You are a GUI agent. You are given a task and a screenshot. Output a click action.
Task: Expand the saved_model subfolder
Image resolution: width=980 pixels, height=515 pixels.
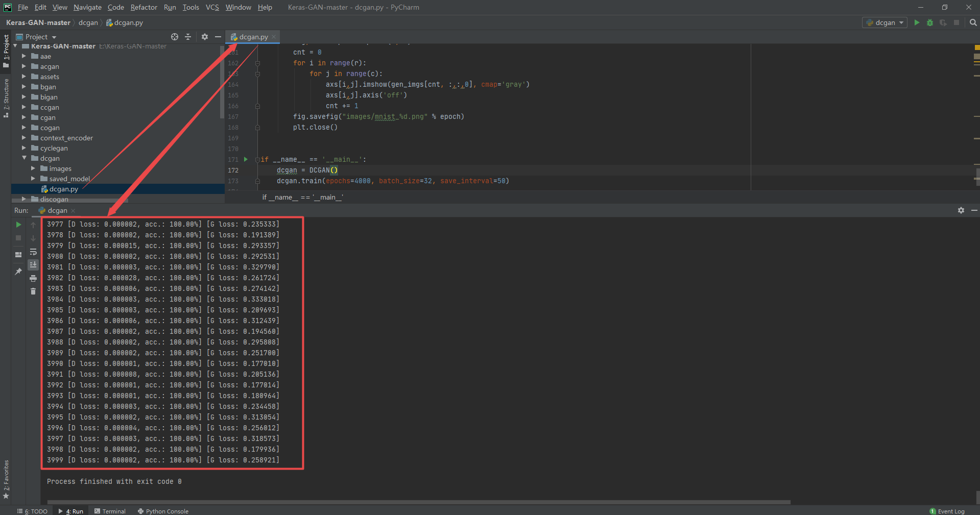(33, 179)
